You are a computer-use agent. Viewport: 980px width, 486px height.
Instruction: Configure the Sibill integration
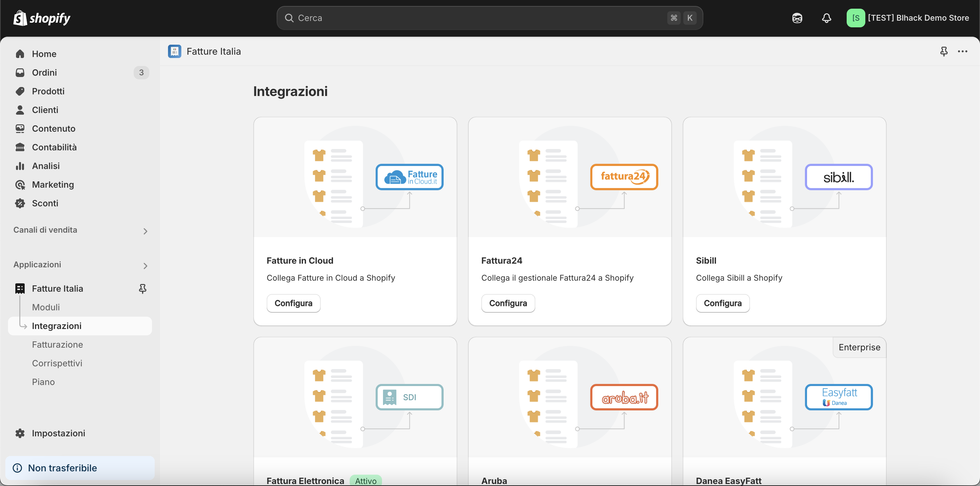point(722,303)
